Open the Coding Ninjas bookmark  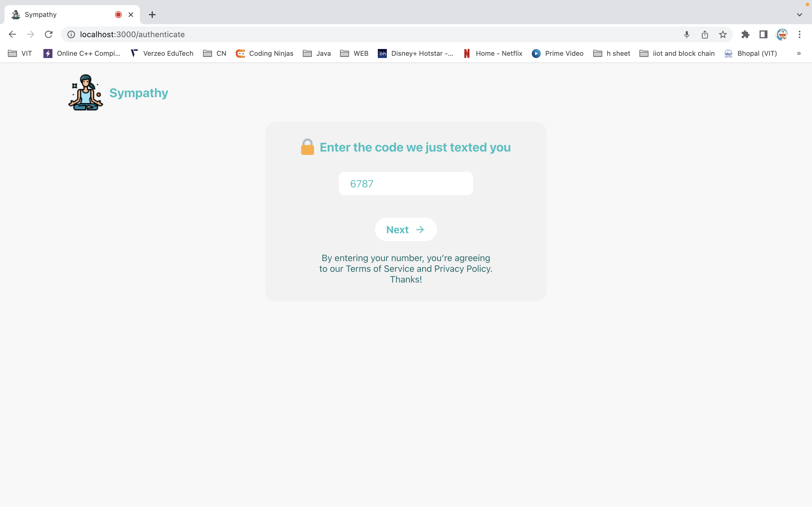(x=264, y=53)
